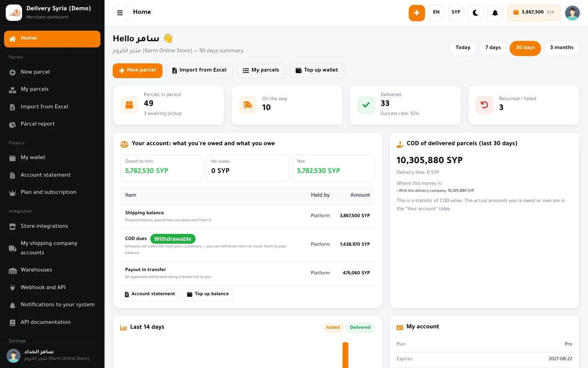Click the crown icon beside Plan and subscription
The image size is (588, 368).
pos(13,193)
